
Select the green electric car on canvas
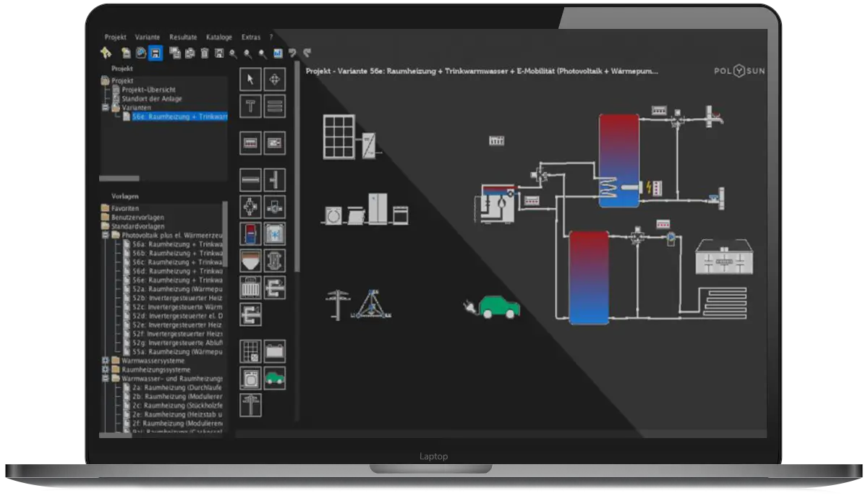pos(499,307)
